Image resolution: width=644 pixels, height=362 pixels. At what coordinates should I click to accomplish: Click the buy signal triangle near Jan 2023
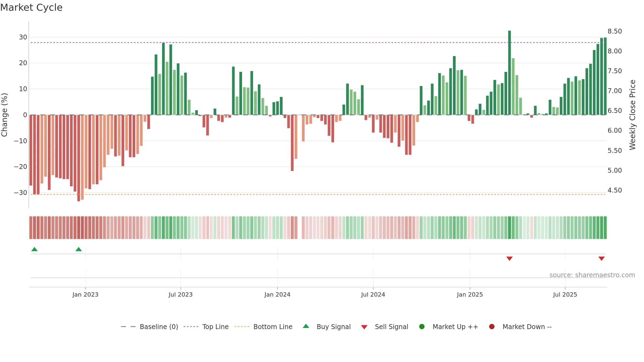79,249
